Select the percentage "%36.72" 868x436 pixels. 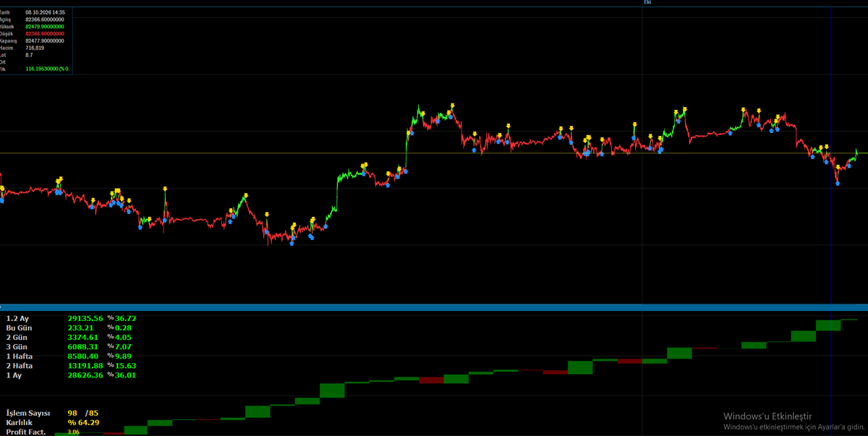[x=122, y=318]
